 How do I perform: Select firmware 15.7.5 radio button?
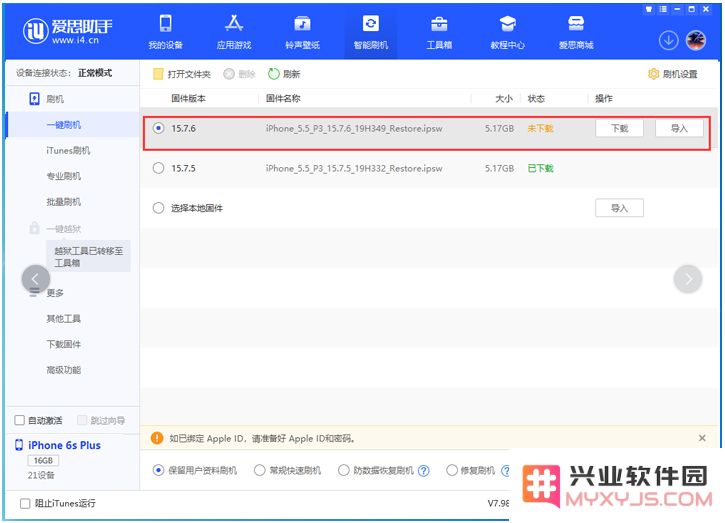point(159,168)
